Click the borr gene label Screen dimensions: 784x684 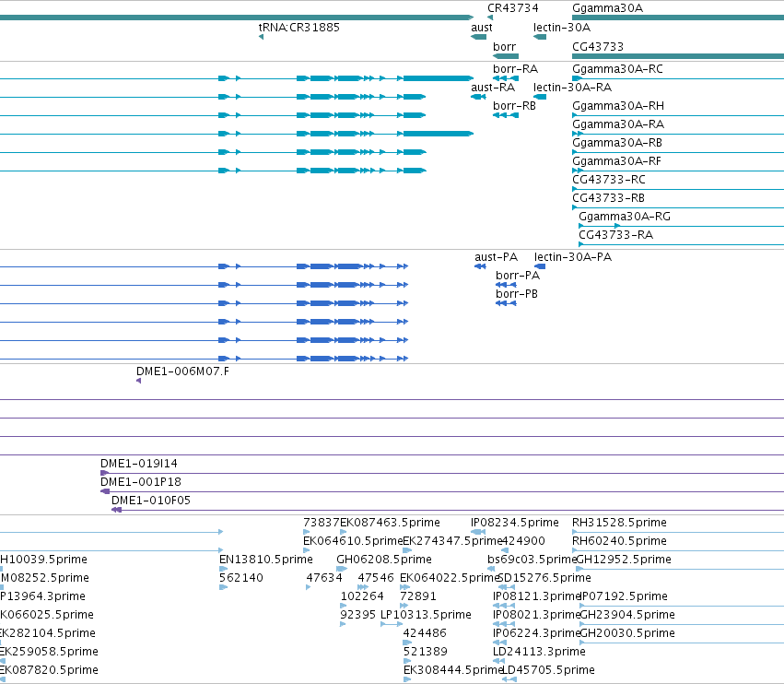coord(504,47)
